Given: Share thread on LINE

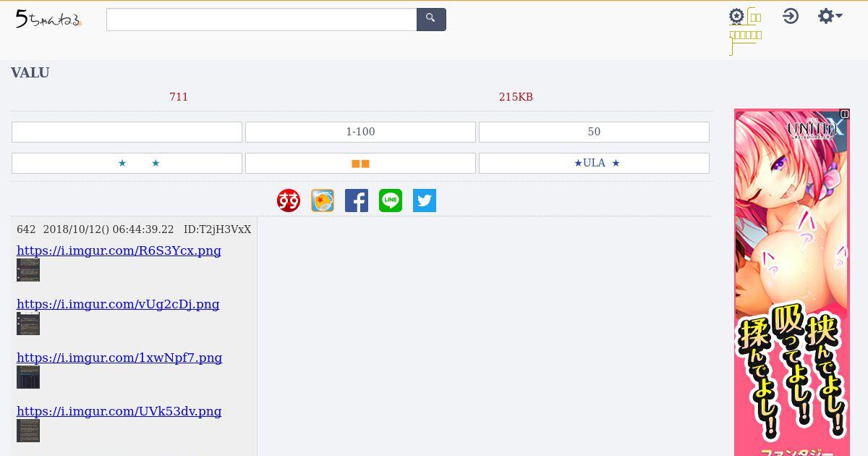Looking at the screenshot, I should tap(391, 200).
